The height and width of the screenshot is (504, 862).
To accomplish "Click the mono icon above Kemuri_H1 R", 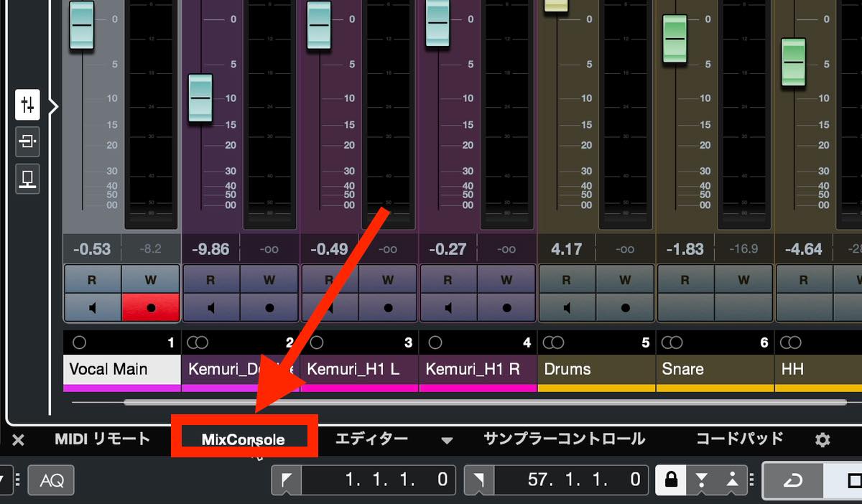I will [x=435, y=343].
